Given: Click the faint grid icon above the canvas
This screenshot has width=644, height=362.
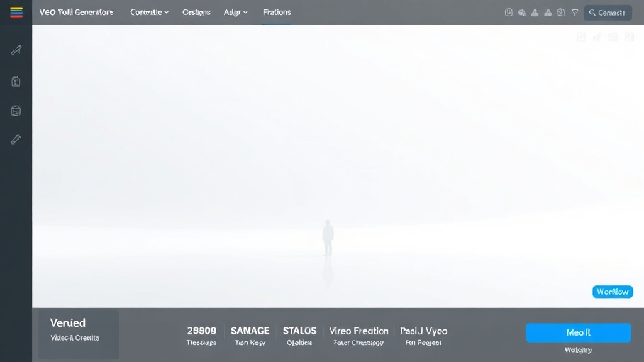Looking at the screenshot, I should tap(581, 37).
